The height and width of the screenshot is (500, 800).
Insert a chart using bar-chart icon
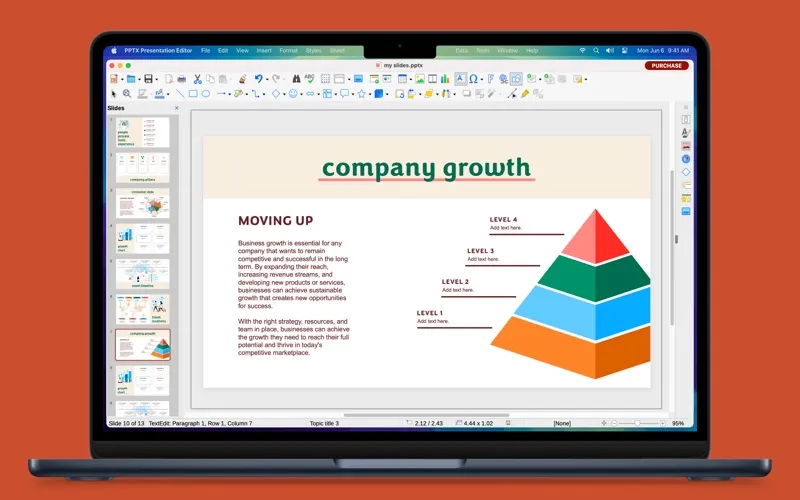[445, 79]
